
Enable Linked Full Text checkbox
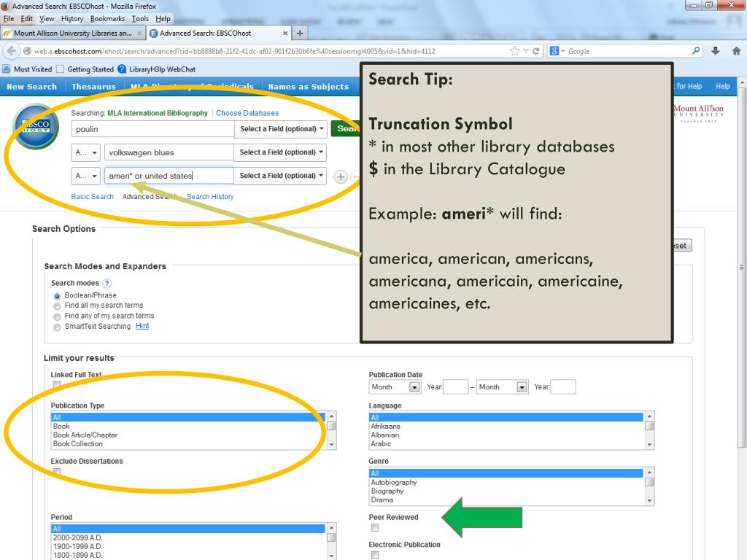57,384
